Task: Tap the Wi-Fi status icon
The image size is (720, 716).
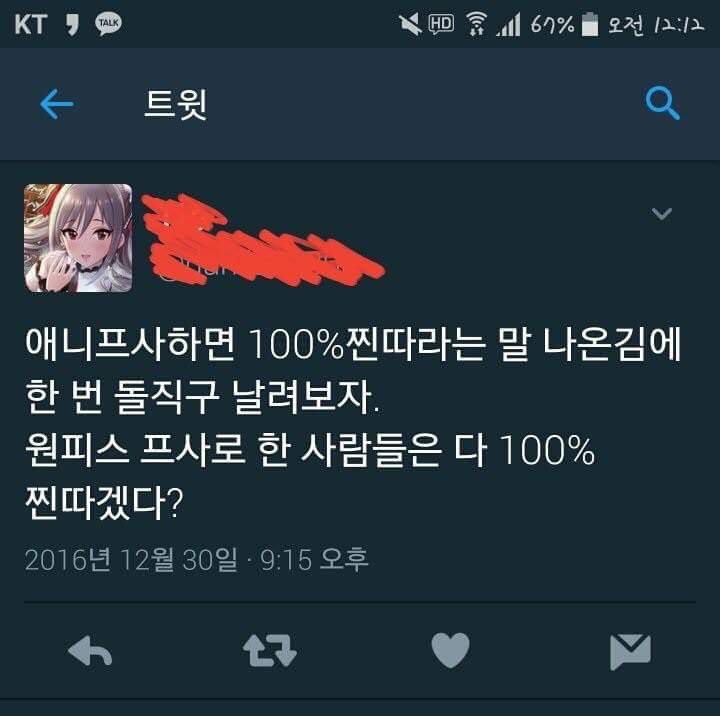Action: pyautogui.click(x=477, y=24)
